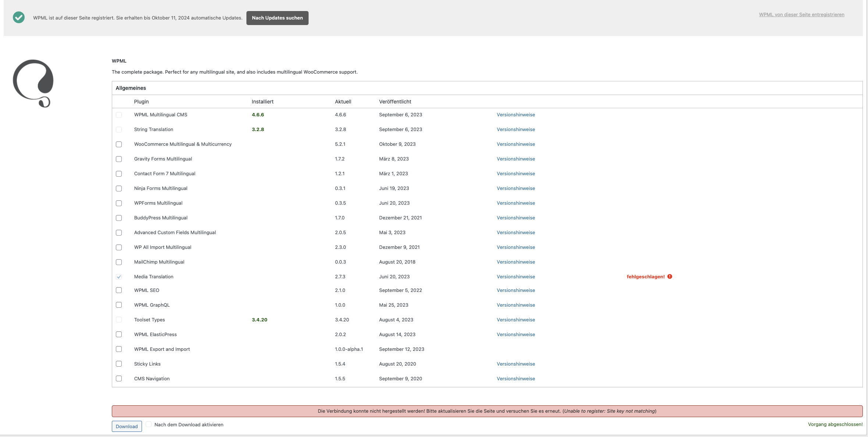Click the 'Vorgang abgeschlossen!' status text
This screenshot has height=437, width=868.
tap(835, 424)
